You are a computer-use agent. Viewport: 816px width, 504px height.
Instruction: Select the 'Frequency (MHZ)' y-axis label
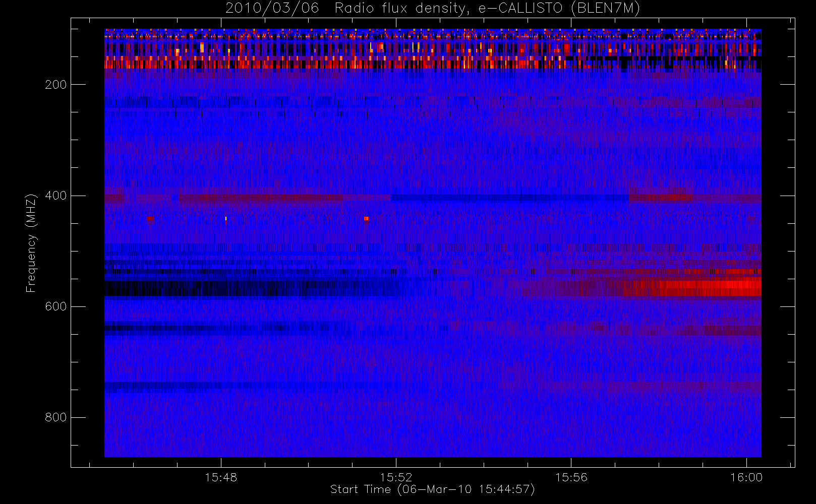point(31,242)
